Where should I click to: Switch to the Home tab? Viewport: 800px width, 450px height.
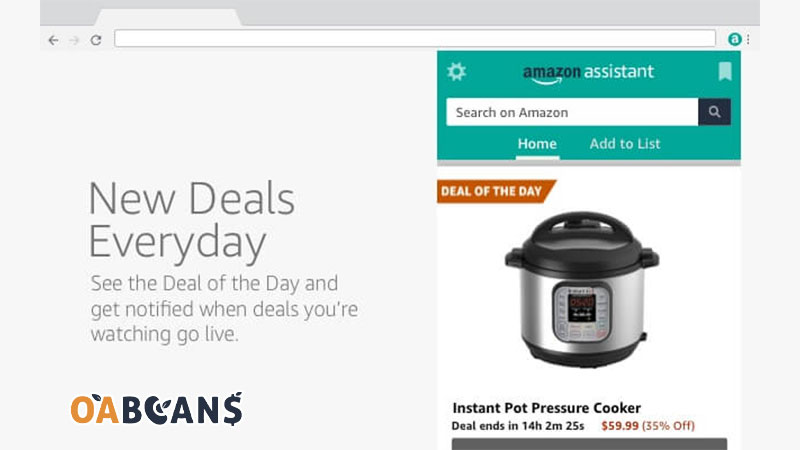click(x=537, y=144)
